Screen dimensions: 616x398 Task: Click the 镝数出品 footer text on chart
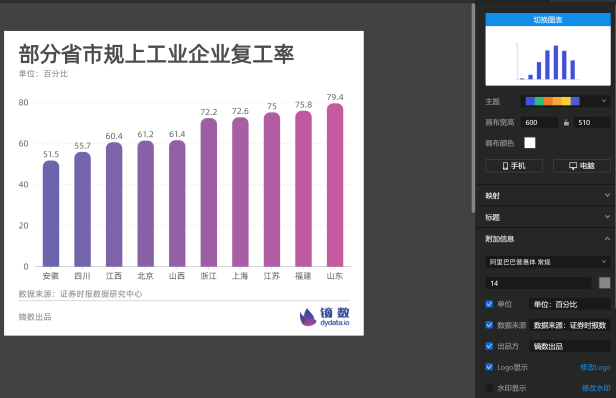(35, 317)
